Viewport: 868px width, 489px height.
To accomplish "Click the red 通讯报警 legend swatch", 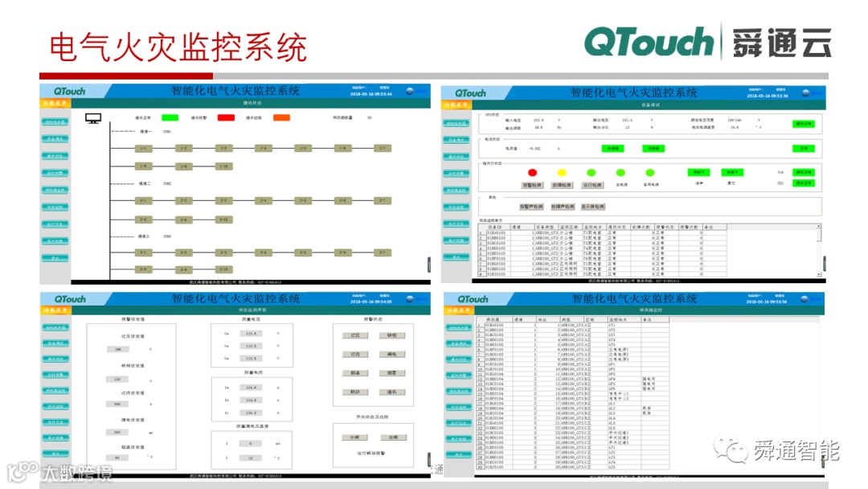I will pos(226,117).
